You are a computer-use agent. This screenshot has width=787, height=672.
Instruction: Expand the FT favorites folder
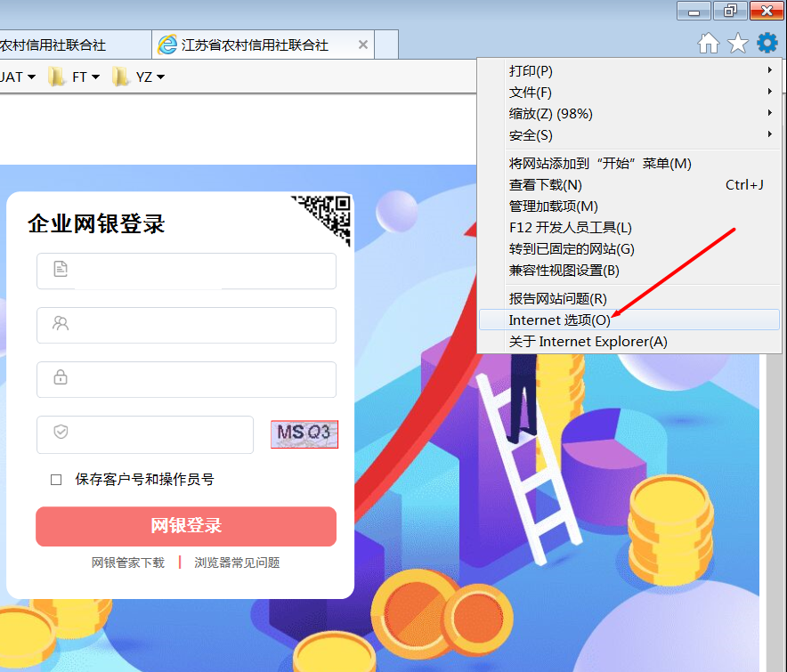point(74,77)
